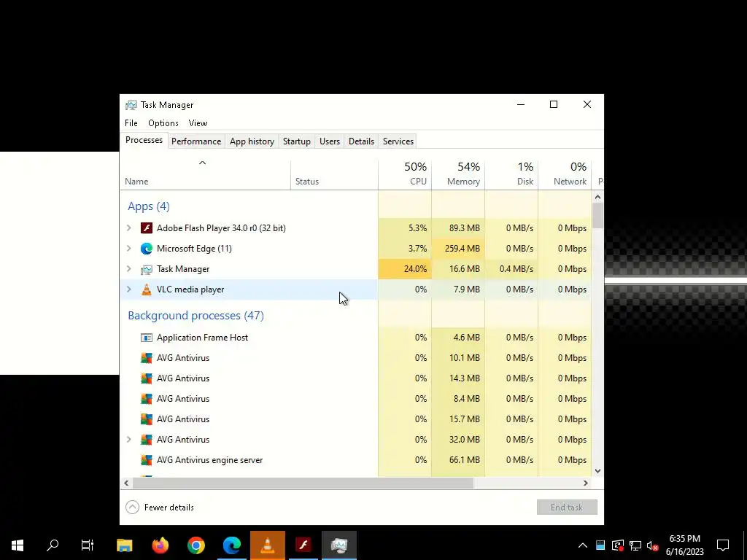Open the File menu

[131, 123]
